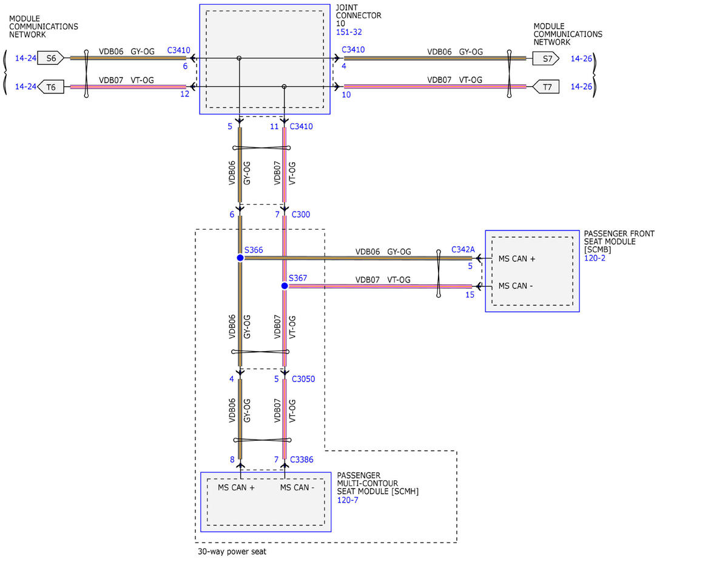Click the 'VDB07 VT-OG' label on the T7 wire

(x=455, y=80)
